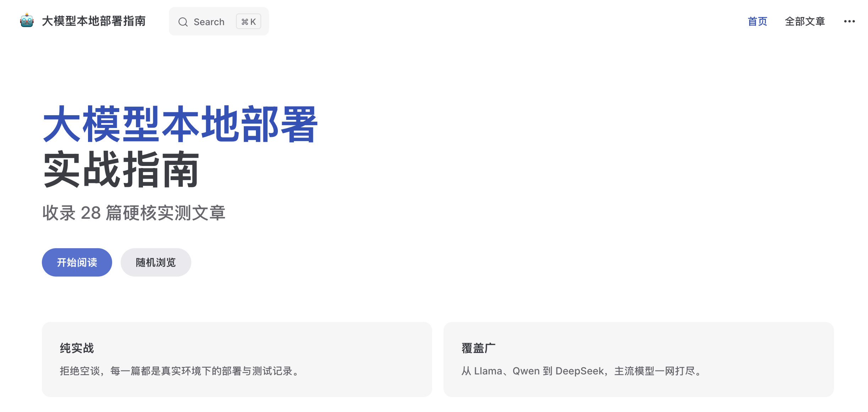Click the dark heading 实战指南
Image resolution: width=868 pixels, height=412 pixels.
(121, 169)
